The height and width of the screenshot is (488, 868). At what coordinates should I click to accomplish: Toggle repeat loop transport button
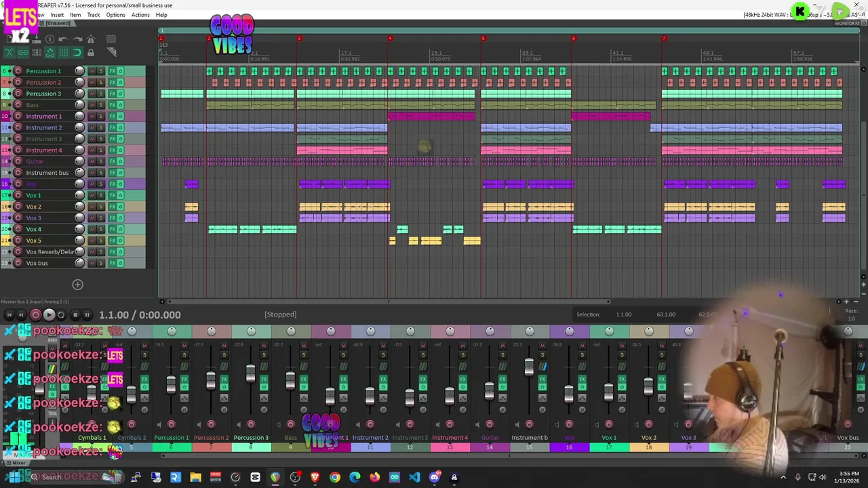(x=61, y=314)
